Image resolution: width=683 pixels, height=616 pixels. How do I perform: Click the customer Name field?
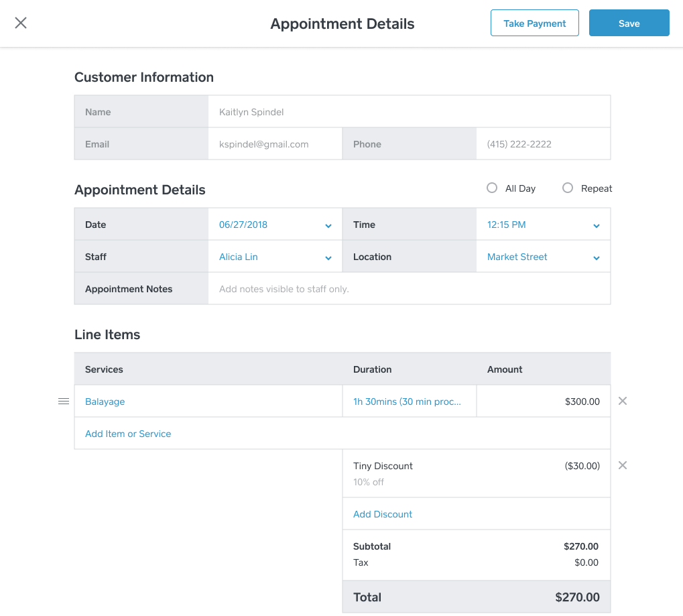(x=409, y=112)
